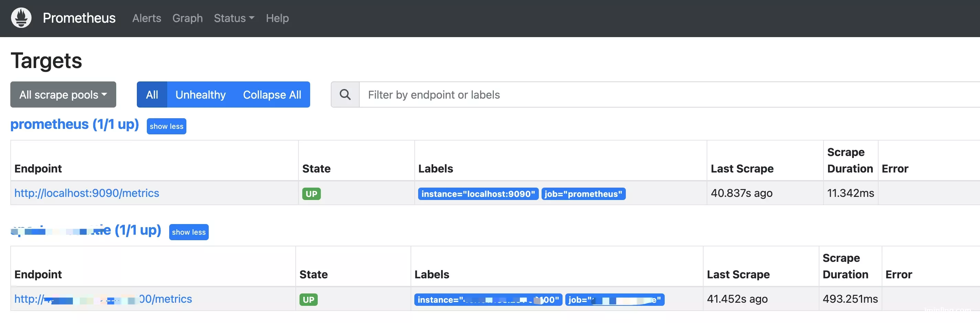The image size is (980, 323).
Task: Click the Targets page title
Action: point(46,61)
